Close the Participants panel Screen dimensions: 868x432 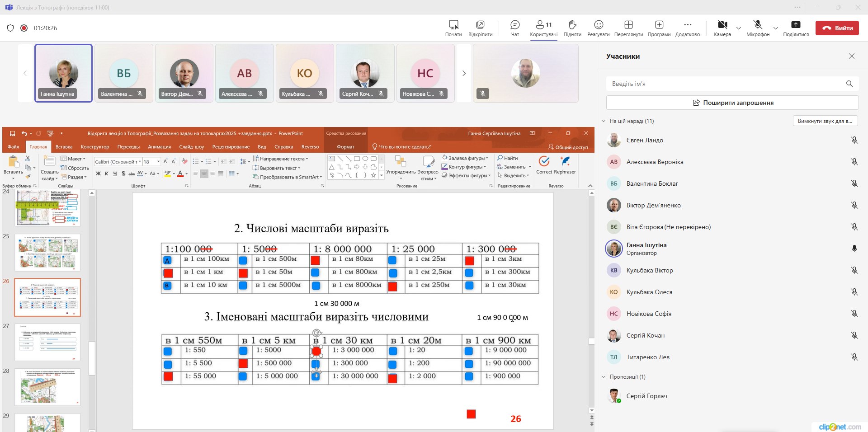(x=851, y=56)
